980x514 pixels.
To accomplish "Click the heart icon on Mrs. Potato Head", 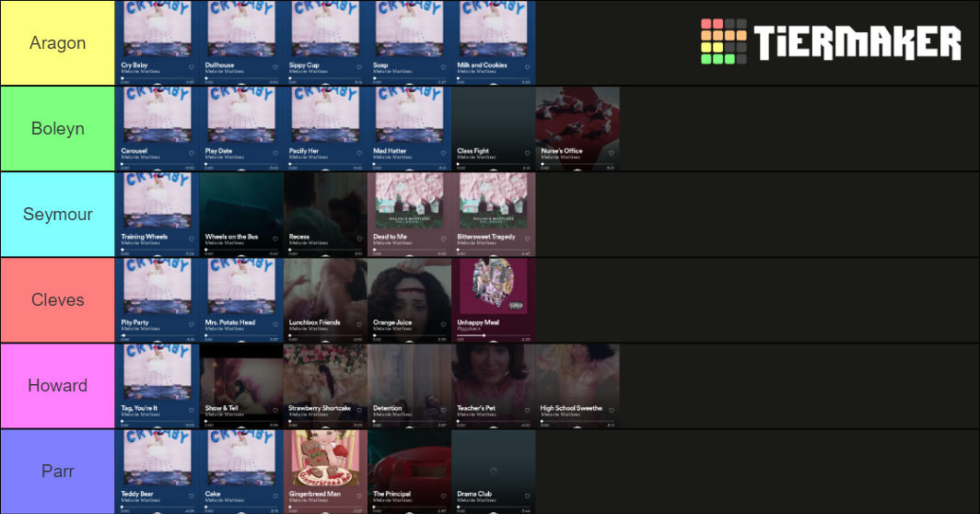I will pos(275,324).
